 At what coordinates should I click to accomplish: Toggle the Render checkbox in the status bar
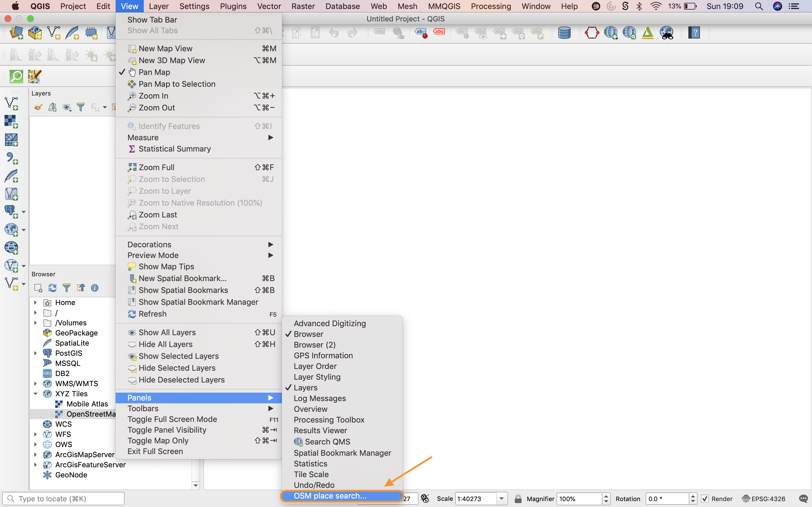pyautogui.click(x=705, y=499)
